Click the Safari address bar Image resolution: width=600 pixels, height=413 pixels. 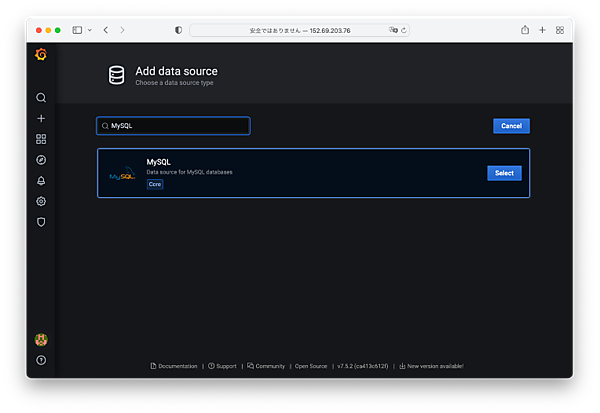(300, 30)
